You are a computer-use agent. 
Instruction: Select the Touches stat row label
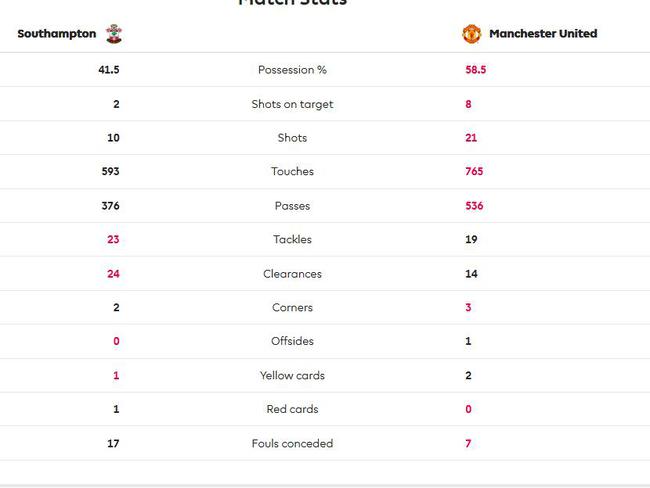point(292,171)
